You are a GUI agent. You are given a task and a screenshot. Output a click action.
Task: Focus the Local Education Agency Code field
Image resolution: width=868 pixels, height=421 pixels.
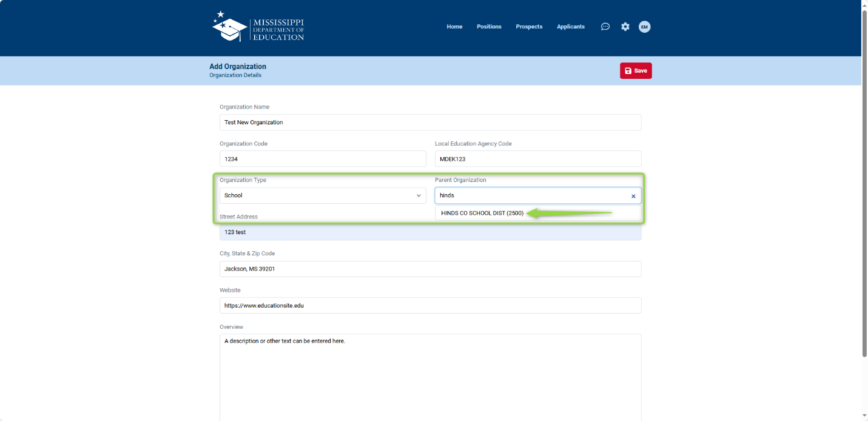(x=537, y=158)
